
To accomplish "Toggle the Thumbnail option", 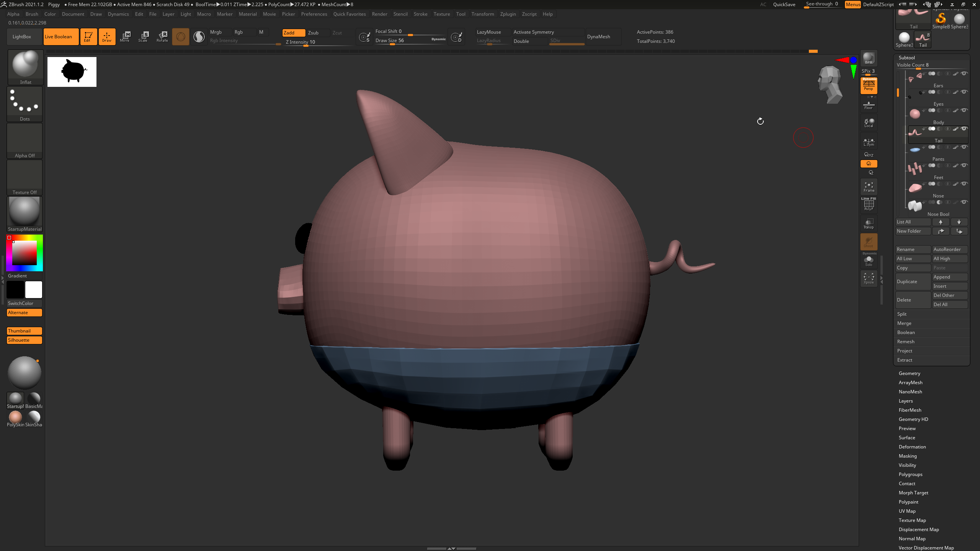I will pos(24,331).
